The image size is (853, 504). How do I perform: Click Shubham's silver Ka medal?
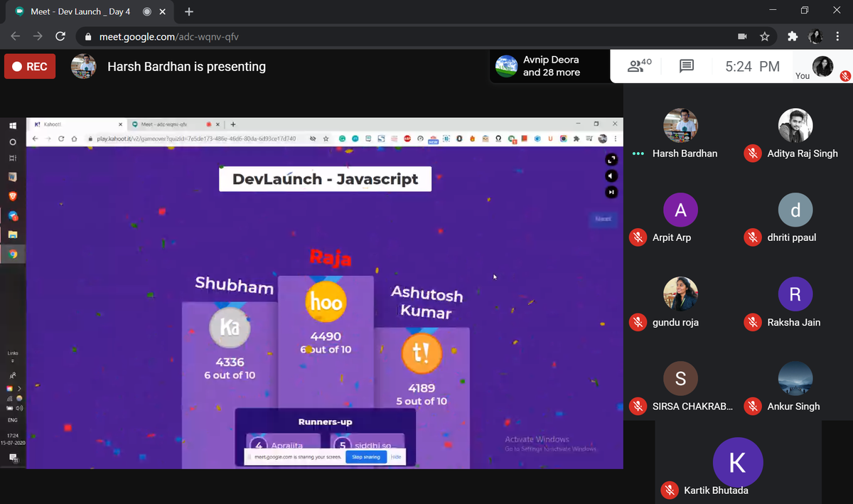(x=230, y=328)
